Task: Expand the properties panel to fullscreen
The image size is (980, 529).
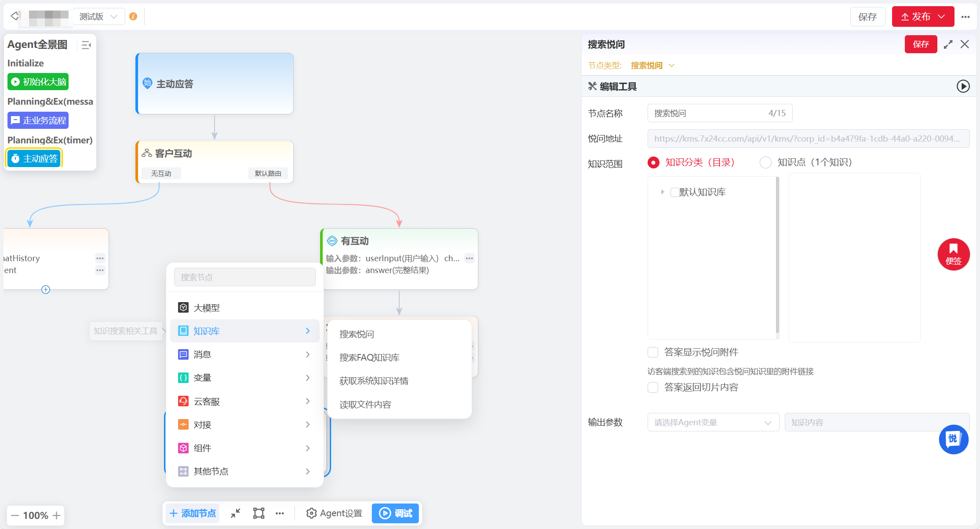Action: coord(948,44)
